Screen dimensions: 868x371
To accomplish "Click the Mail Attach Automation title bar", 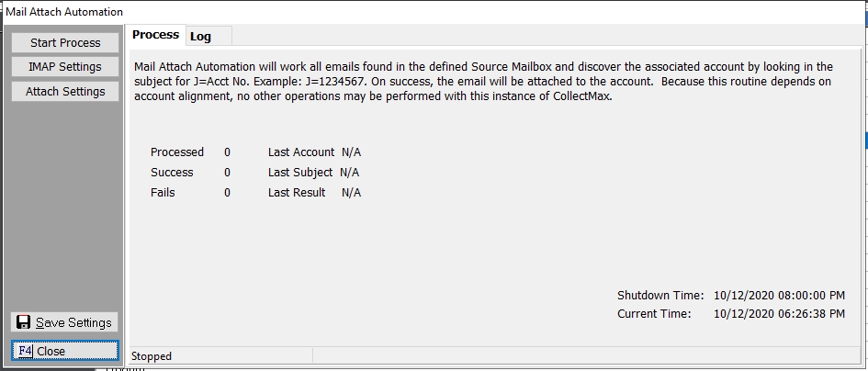I will click(x=434, y=12).
